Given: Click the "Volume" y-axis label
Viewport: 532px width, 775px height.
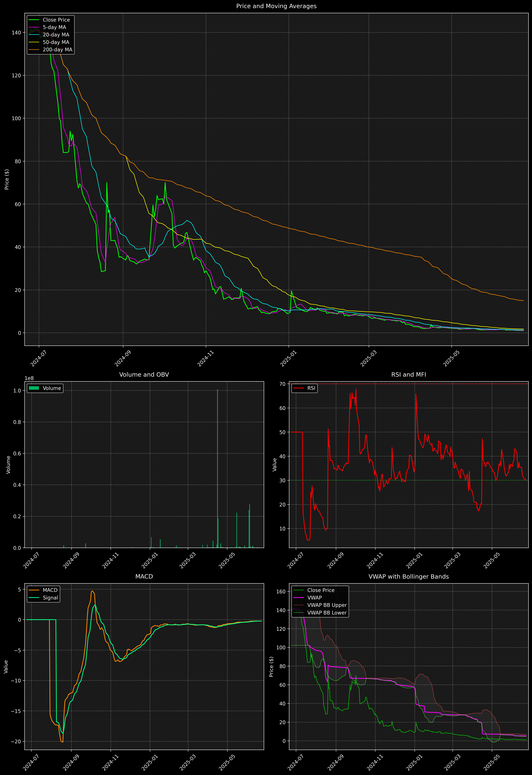Looking at the screenshot, I should 8,464.
